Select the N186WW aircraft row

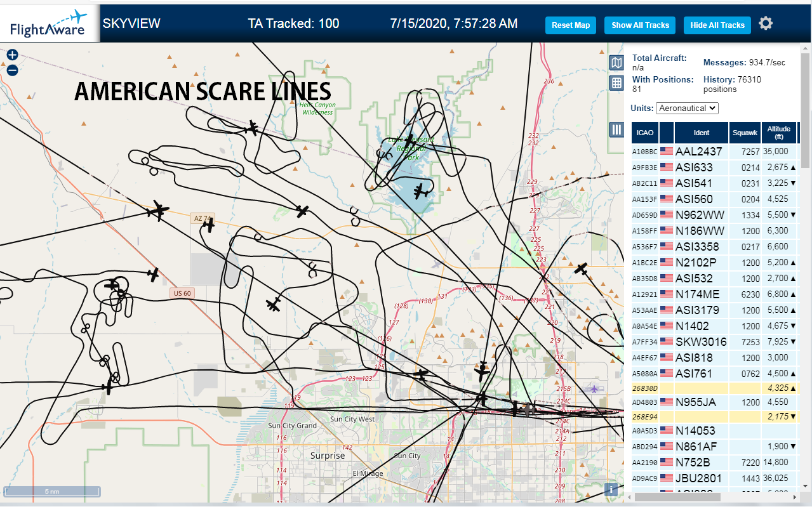tap(714, 231)
